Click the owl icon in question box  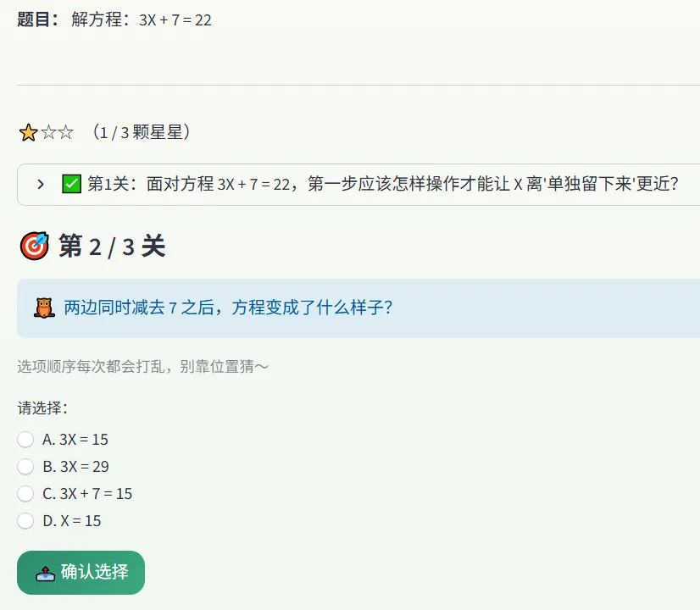[44, 308]
